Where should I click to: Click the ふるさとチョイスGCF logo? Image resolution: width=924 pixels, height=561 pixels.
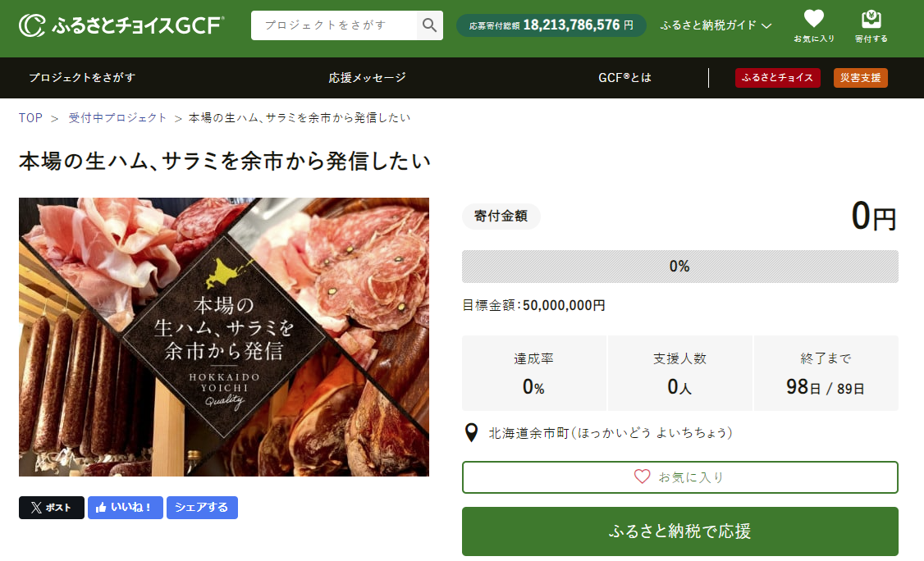click(121, 25)
